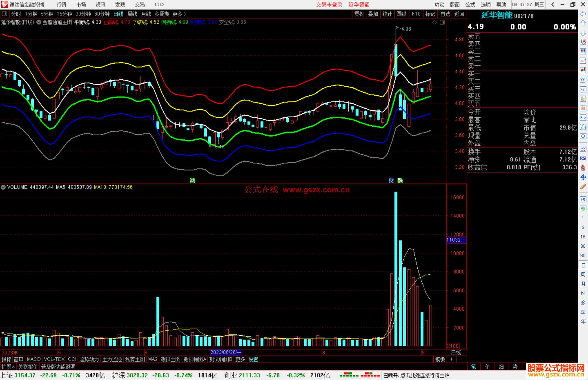
Task: Expand the 金鹰通道主图 indicator dropdown arrow
Action: click(x=39, y=22)
